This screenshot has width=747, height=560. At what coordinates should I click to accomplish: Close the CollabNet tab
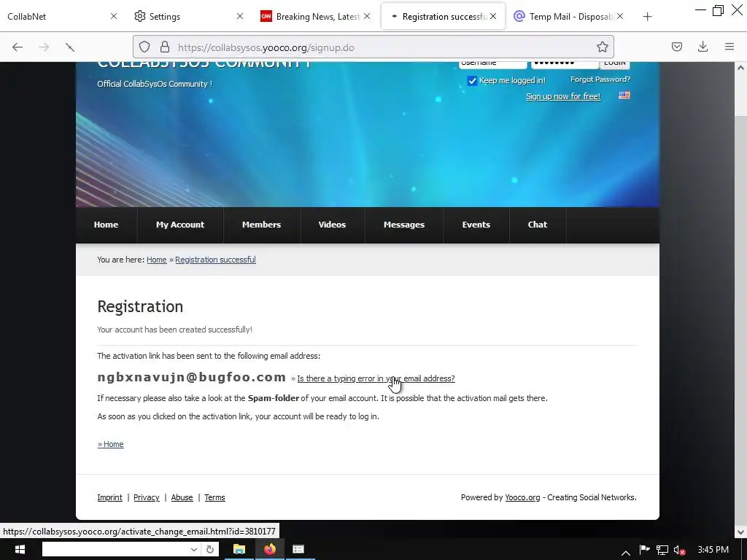coord(113,16)
